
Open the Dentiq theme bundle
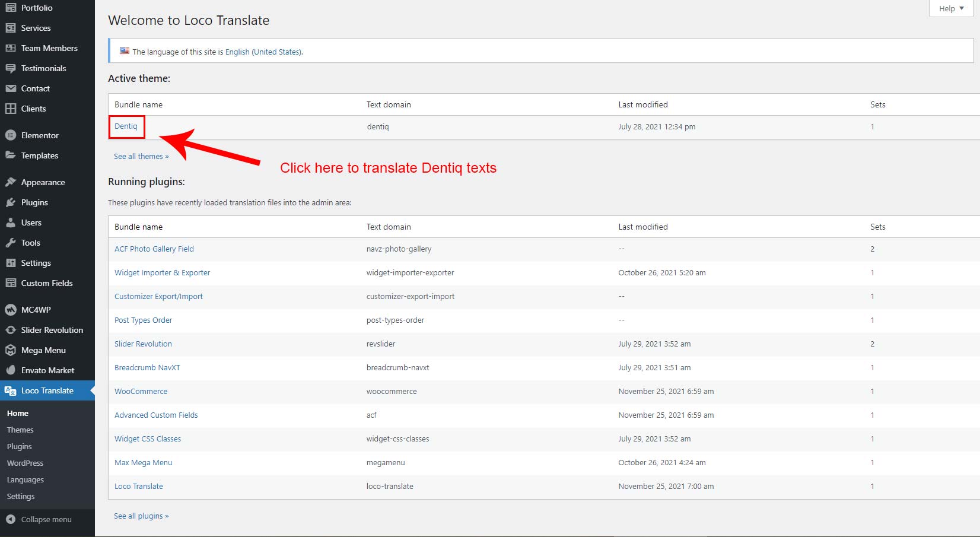pos(126,126)
